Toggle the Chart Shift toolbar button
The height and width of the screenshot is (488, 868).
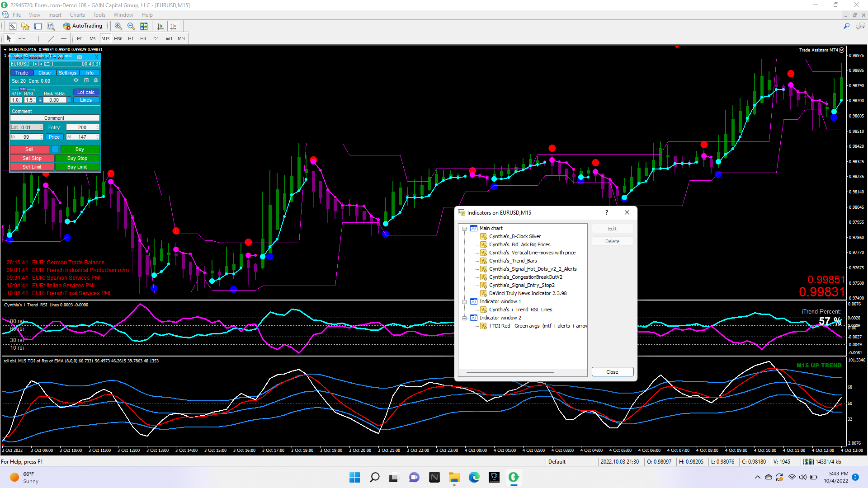tap(173, 26)
